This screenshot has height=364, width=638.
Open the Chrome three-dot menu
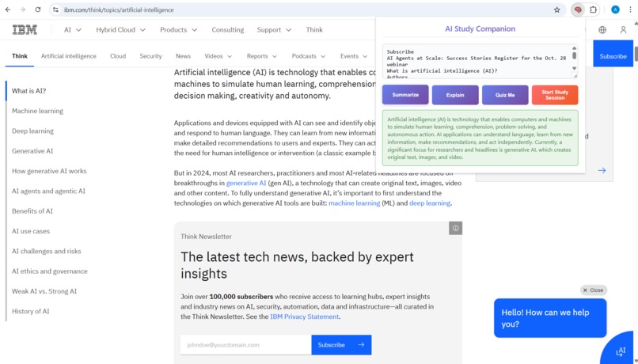click(x=629, y=9)
